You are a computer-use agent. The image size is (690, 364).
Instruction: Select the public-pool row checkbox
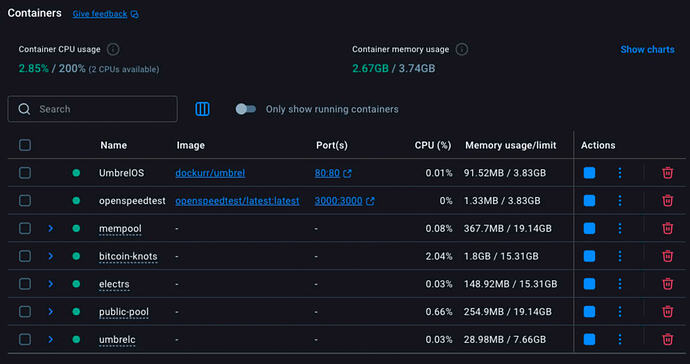tap(25, 311)
